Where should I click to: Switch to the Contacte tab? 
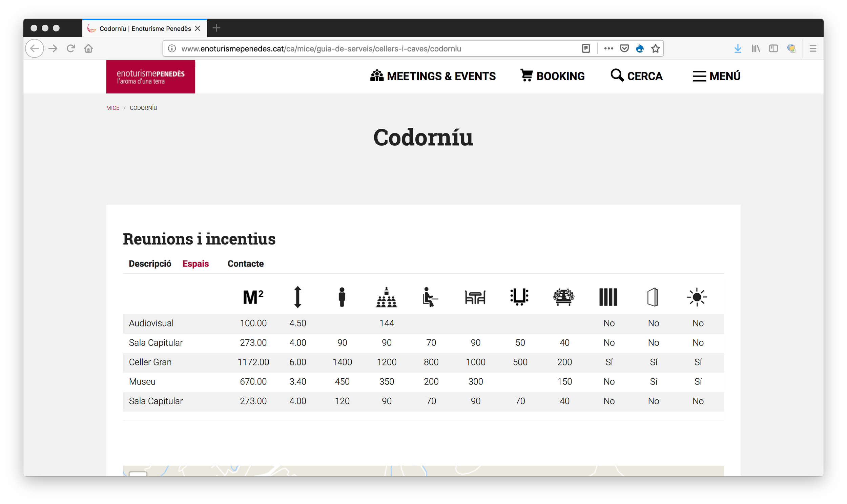coord(245,264)
